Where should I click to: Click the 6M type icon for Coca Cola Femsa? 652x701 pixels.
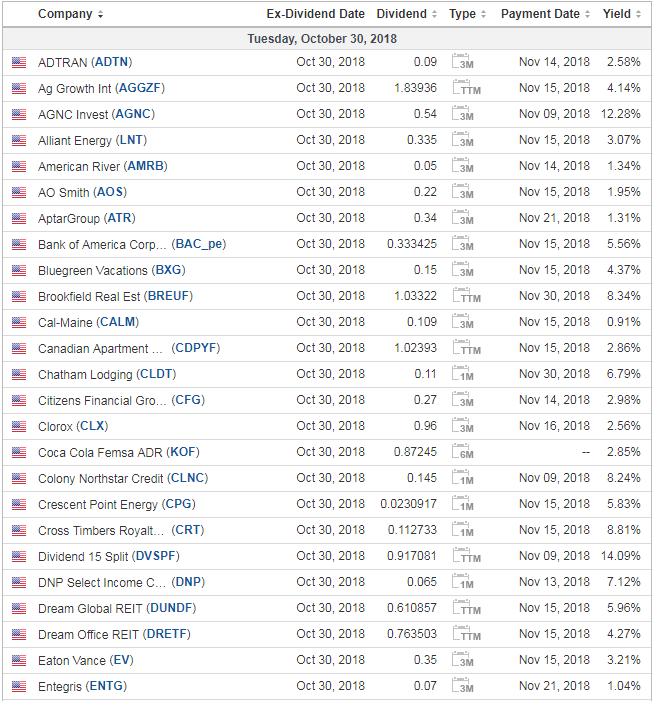462,452
